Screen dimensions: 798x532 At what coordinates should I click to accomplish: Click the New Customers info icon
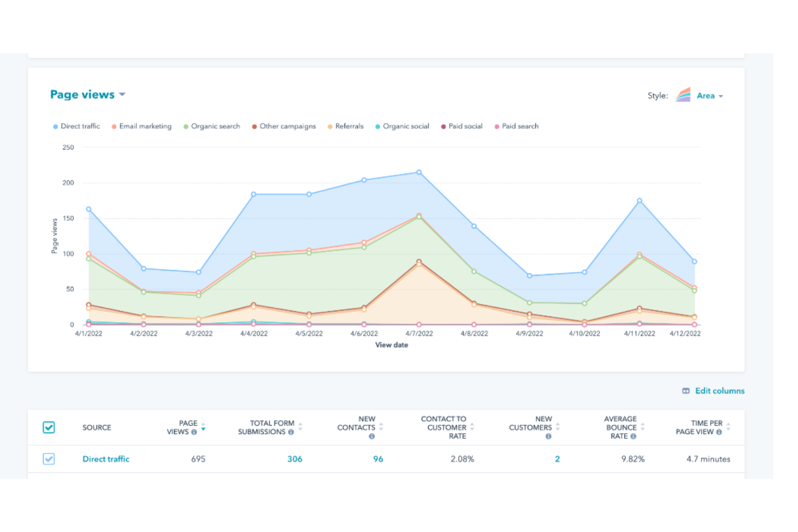(x=548, y=437)
